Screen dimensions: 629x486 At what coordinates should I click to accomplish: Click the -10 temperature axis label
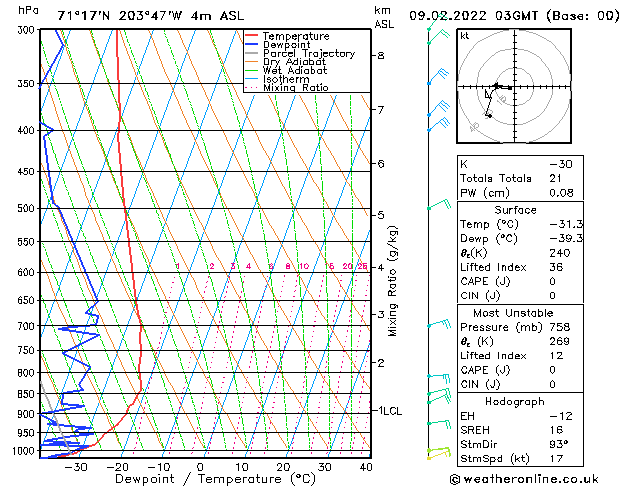click(159, 467)
